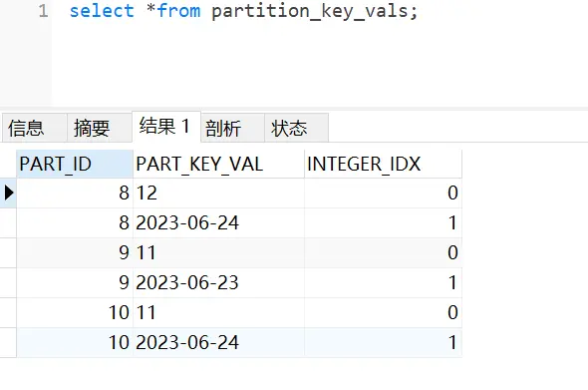Click the current row arrow indicator
Screen dimensions: 588x390
coord(8,193)
